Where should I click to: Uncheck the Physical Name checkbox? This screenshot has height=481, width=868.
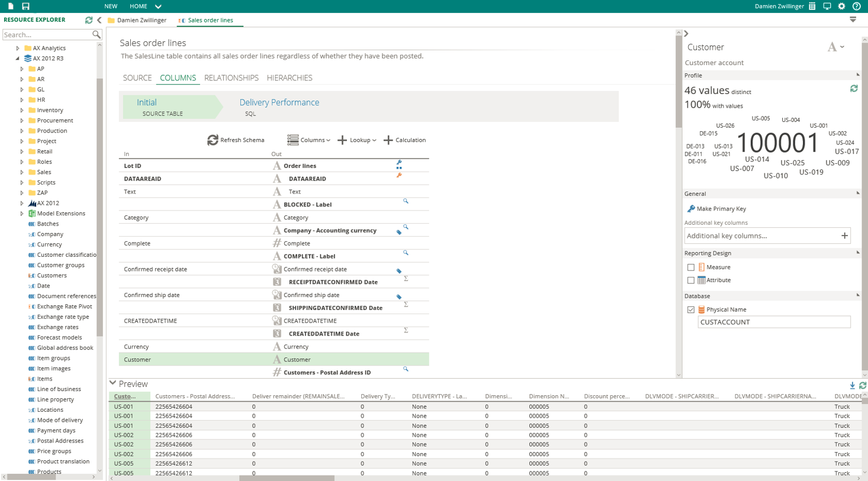click(691, 310)
